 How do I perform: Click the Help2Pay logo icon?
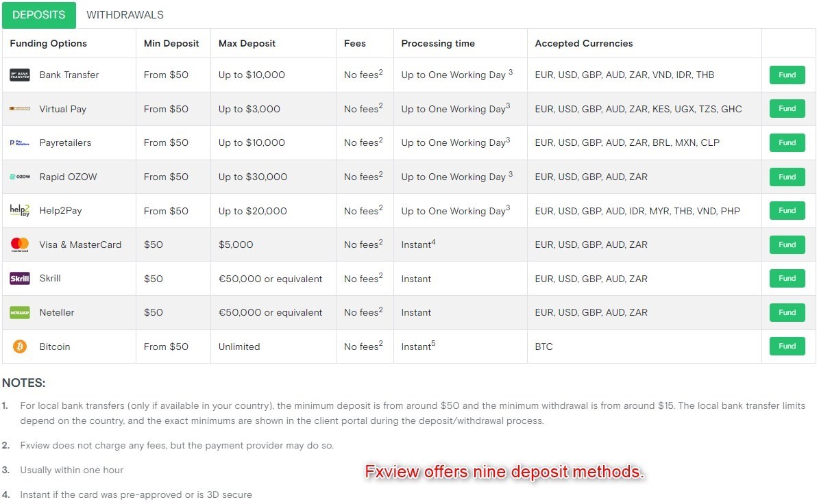[20, 211]
